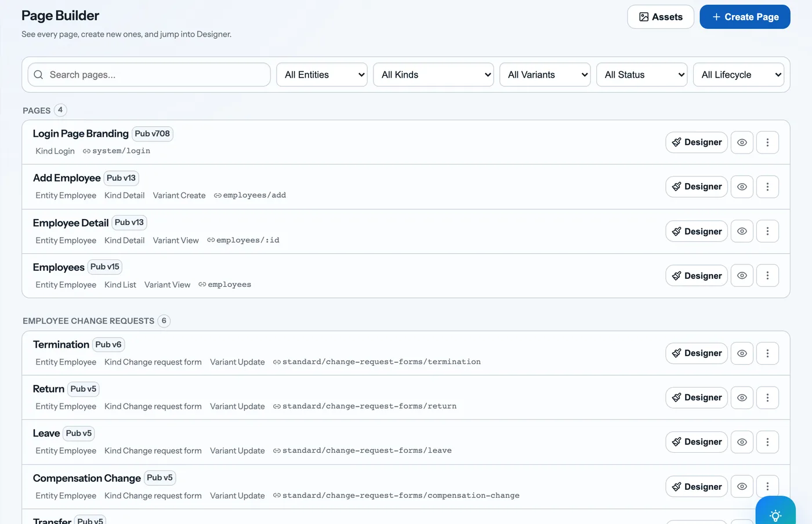Click the Create Page button

pos(745,17)
